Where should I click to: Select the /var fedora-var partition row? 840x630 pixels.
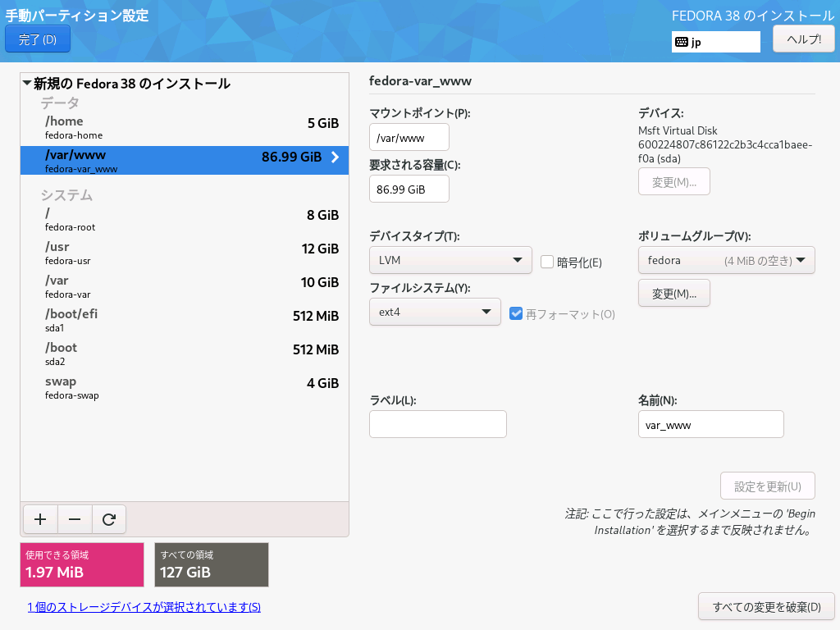click(185, 286)
